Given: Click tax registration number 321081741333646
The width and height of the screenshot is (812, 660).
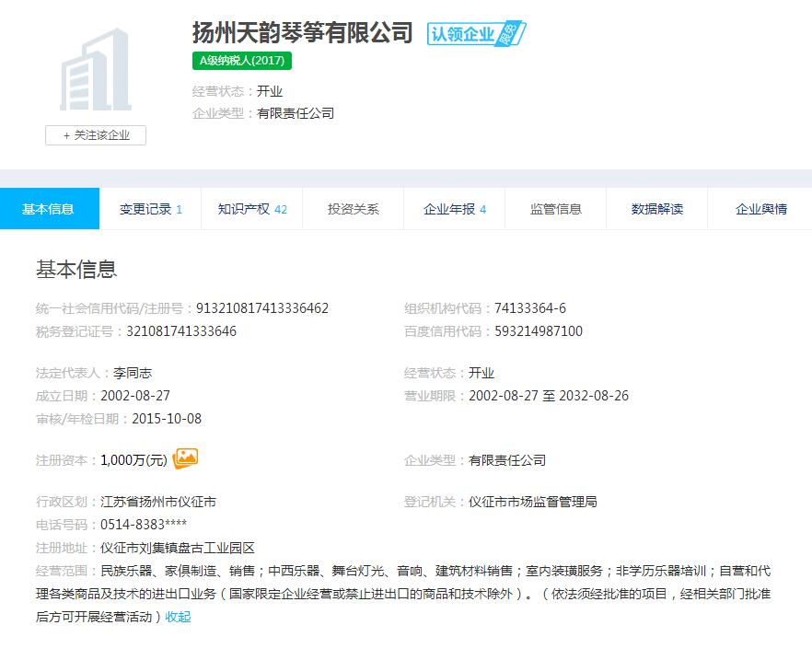Looking at the screenshot, I should point(181,331).
